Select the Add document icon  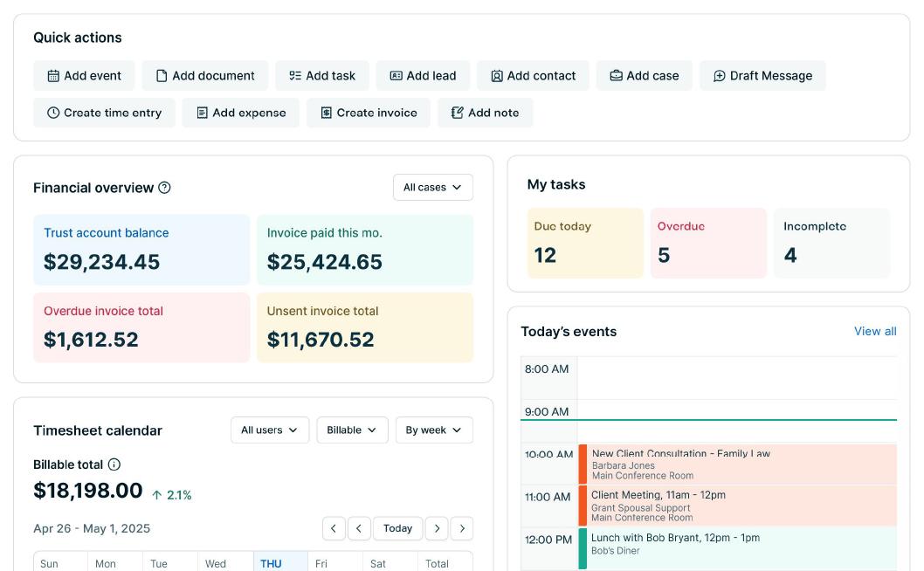click(162, 76)
